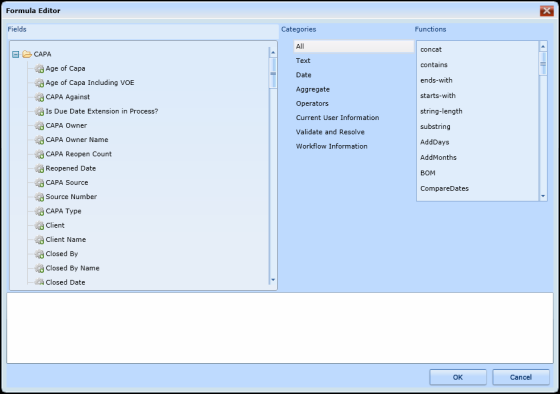560x394 pixels.
Task: Insert the CompareDates function
Action: coord(444,189)
